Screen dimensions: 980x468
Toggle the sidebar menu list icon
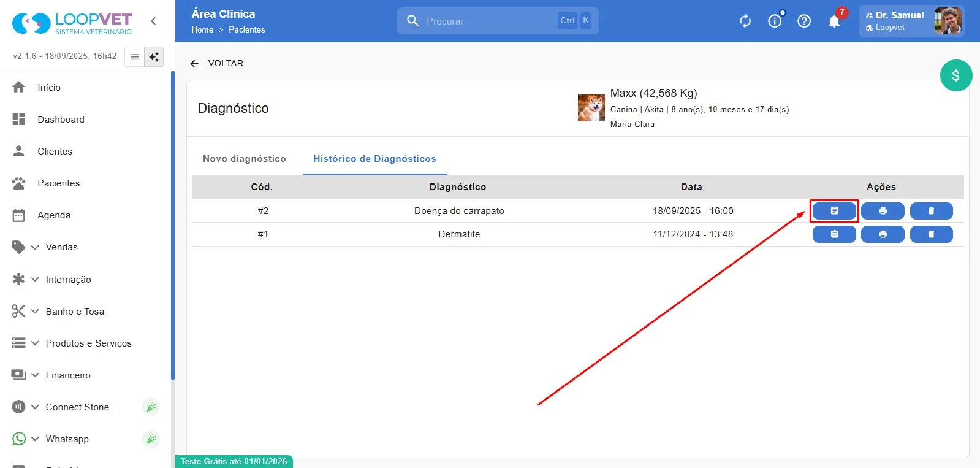tap(135, 56)
